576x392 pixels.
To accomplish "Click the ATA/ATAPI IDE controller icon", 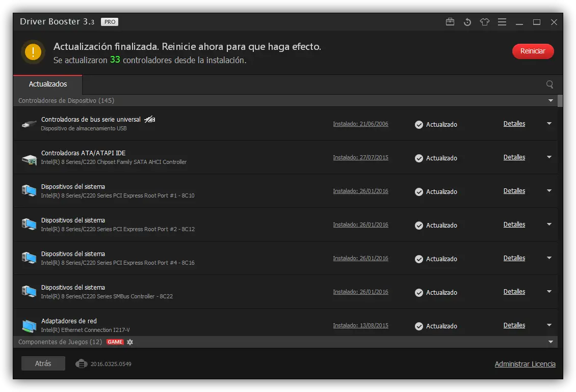I will tap(29, 159).
